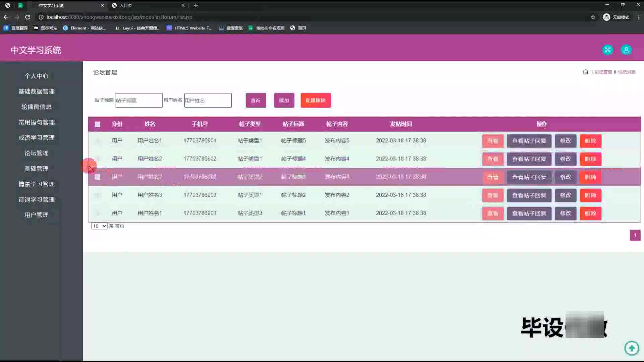Open the 搜索壁纸 bookmark
Image resolution: width=644 pixels, height=362 pixels.
point(231,28)
